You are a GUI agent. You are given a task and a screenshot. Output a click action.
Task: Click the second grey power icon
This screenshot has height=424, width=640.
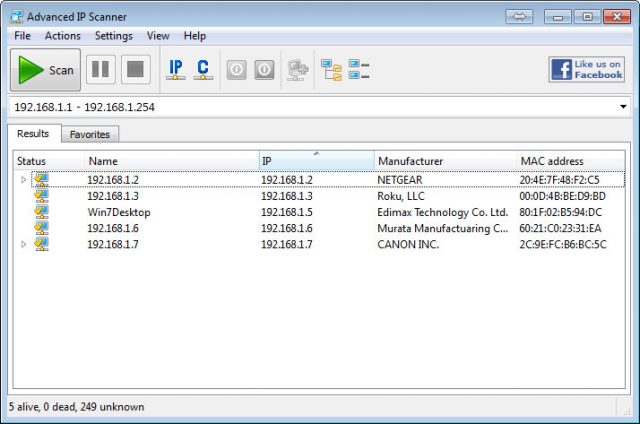pos(264,70)
